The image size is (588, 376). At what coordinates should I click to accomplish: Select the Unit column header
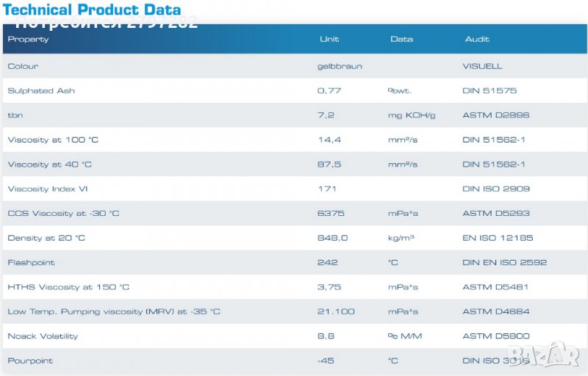coord(329,39)
